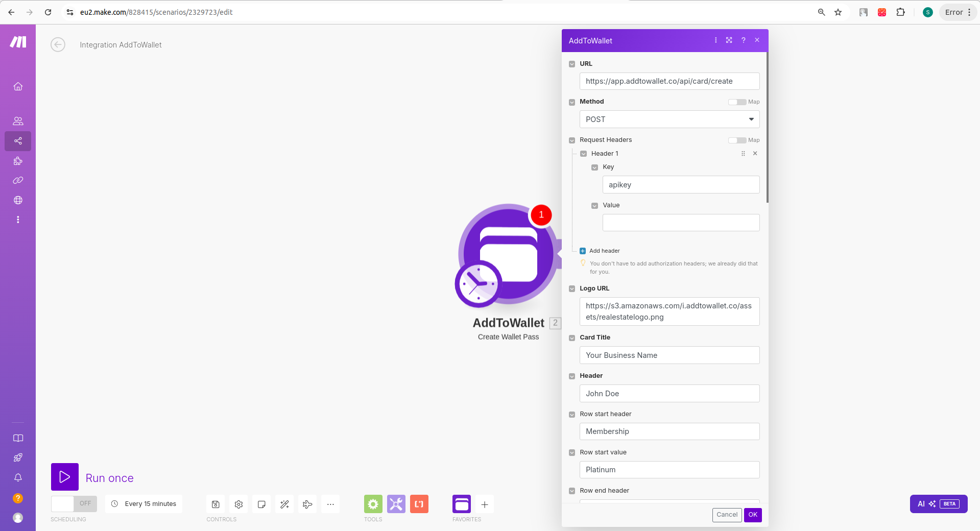This screenshot has width=980, height=531.
Task: Open the purple Tools wrench icon
Action: (396, 504)
